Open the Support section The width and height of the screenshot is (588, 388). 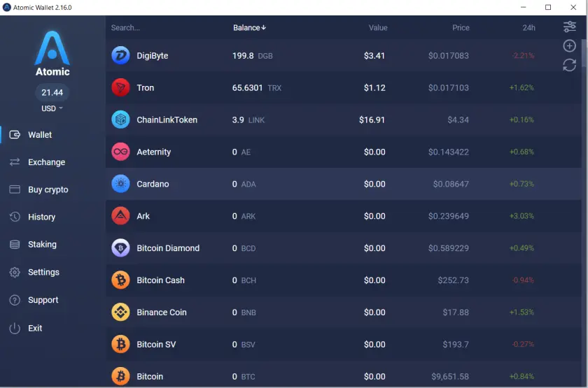coord(34,300)
